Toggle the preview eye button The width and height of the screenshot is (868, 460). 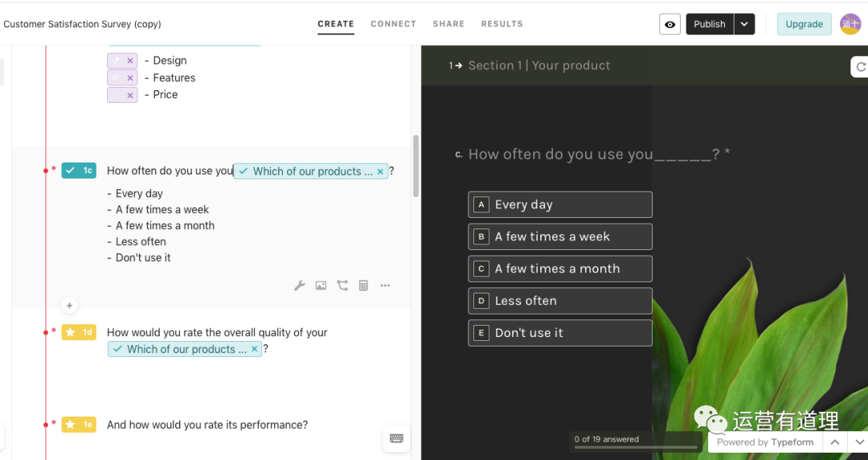pos(669,24)
